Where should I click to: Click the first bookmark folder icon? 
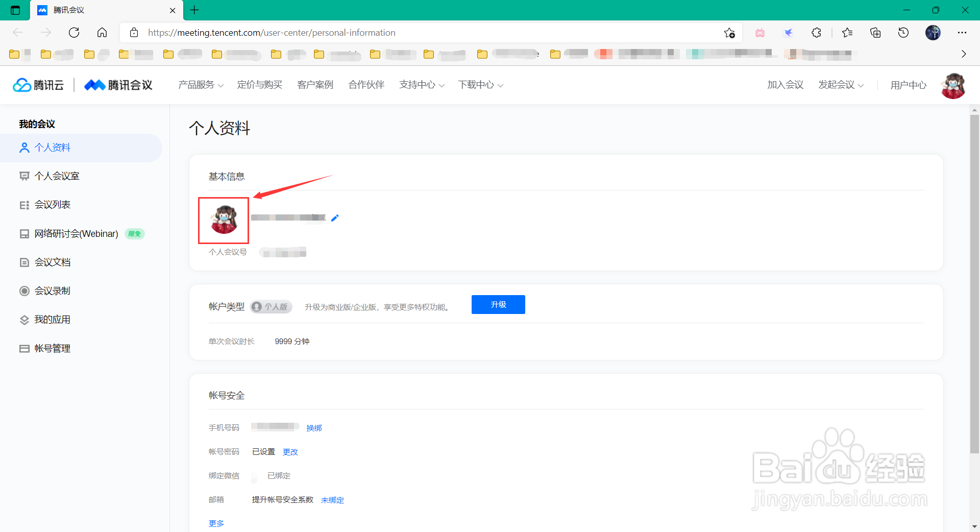click(14, 54)
